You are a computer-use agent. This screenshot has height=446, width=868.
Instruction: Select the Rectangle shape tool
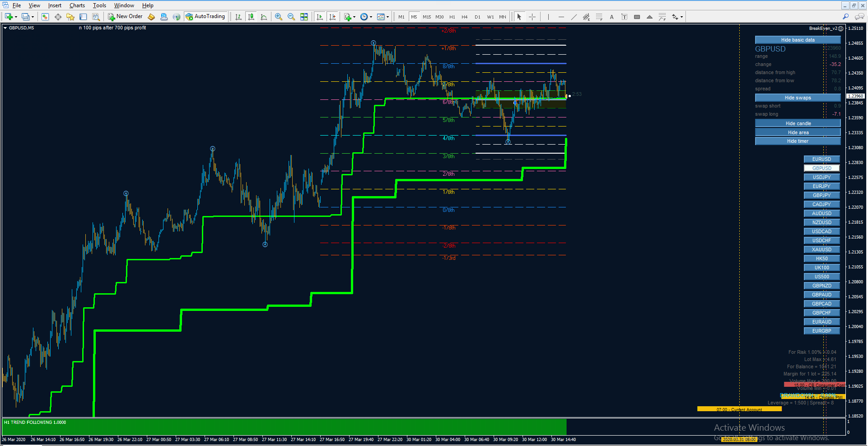[x=637, y=17]
